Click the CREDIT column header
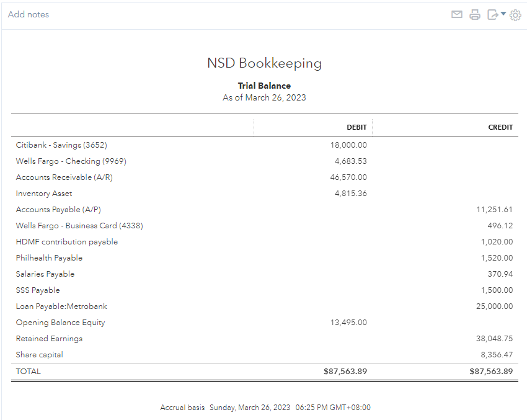 tap(500, 127)
